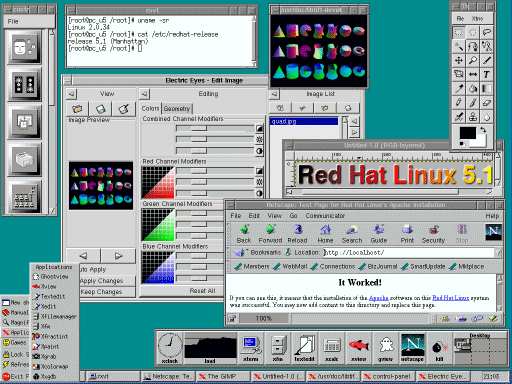Open the Applications submenu entry in start menu
Screen dimensions: 512x384
click(x=15, y=332)
